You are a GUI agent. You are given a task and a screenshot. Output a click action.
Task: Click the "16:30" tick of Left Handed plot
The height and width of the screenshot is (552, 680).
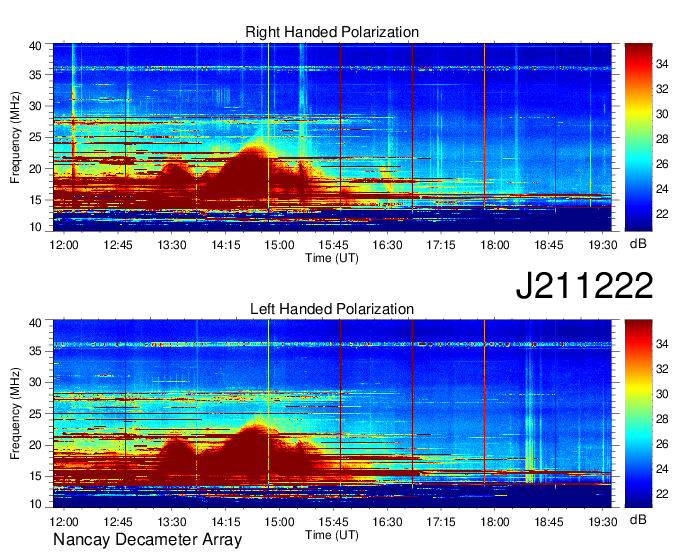point(387,522)
